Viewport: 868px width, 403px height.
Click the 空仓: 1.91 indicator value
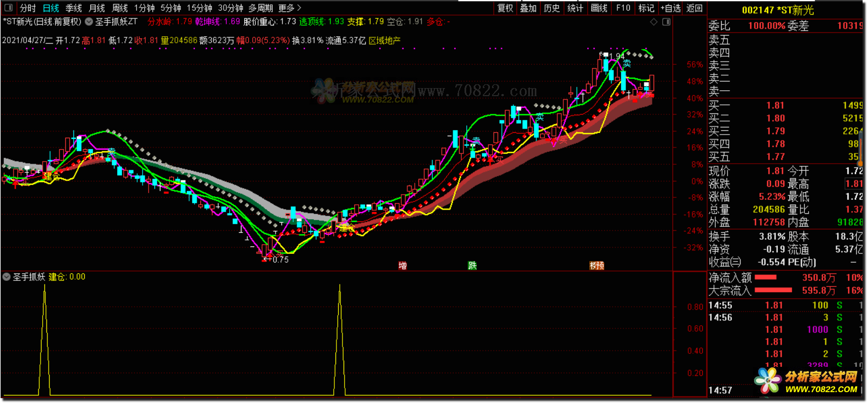coord(405,22)
